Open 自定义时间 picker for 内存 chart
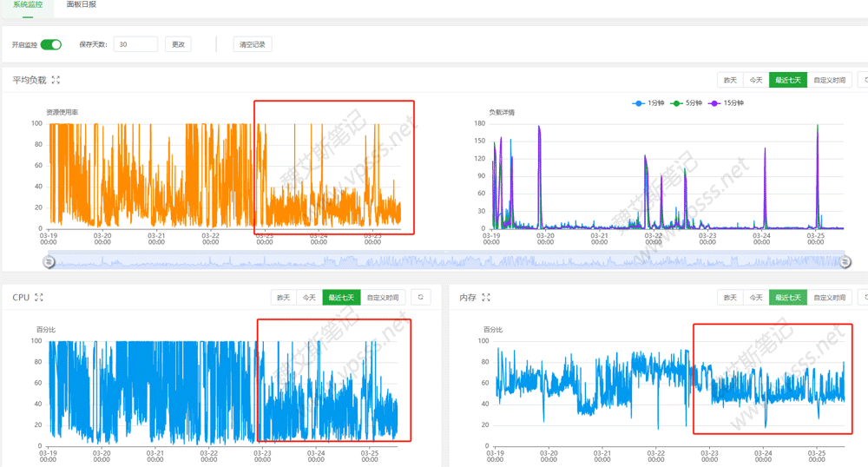 tap(829, 297)
